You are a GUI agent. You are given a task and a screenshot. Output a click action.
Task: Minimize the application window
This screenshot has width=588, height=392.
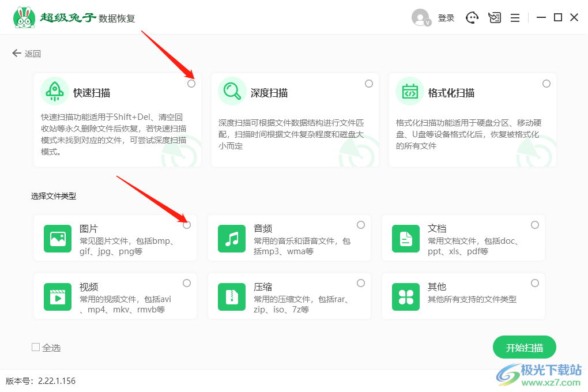[x=541, y=18]
